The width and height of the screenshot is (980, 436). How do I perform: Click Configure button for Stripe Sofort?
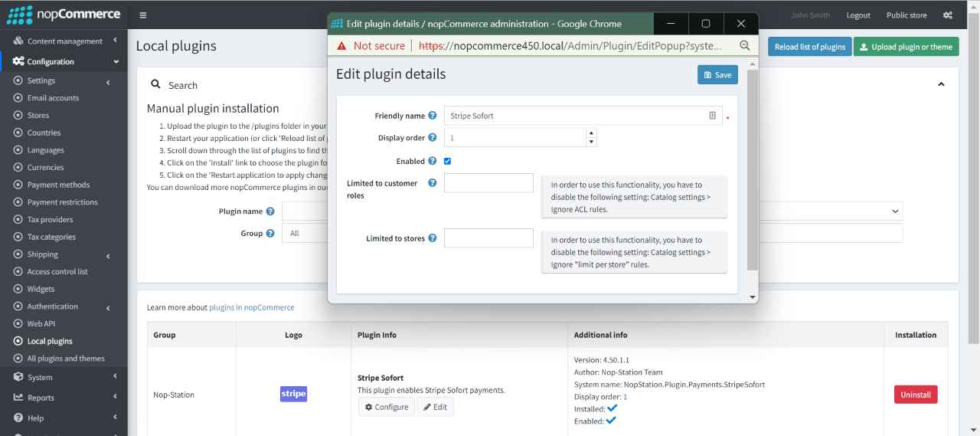coord(387,407)
